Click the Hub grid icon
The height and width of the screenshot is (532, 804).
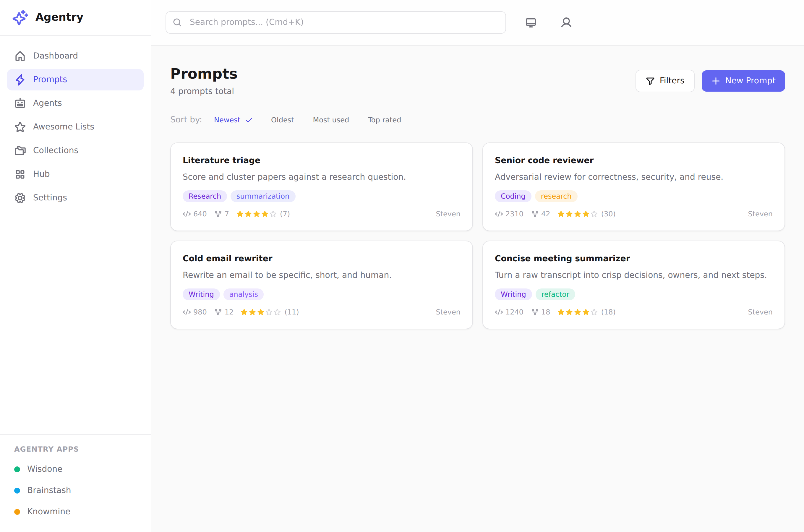pyautogui.click(x=20, y=174)
